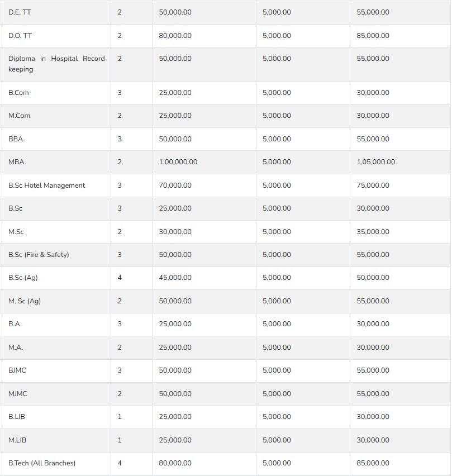The width and height of the screenshot is (452, 476).
Task: Click the 35,000.00 total for M.Sc
Action: pos(373,232)
